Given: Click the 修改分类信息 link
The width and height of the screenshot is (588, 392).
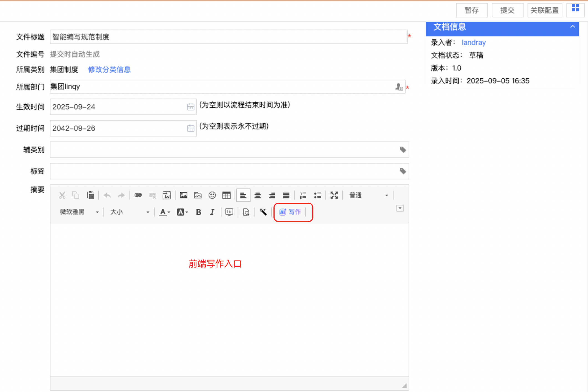Looking at the screenshot, I should point(109,70).
